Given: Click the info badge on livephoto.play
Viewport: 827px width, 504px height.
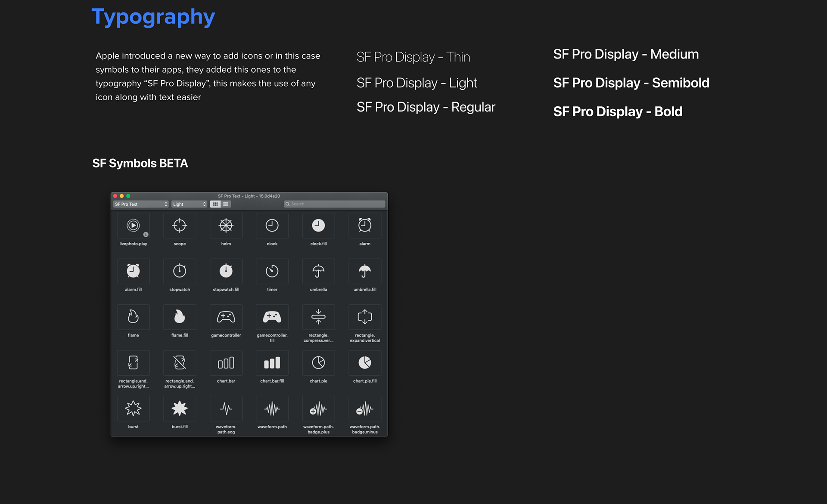Looking at the screenshot, I should click(146, 235).
